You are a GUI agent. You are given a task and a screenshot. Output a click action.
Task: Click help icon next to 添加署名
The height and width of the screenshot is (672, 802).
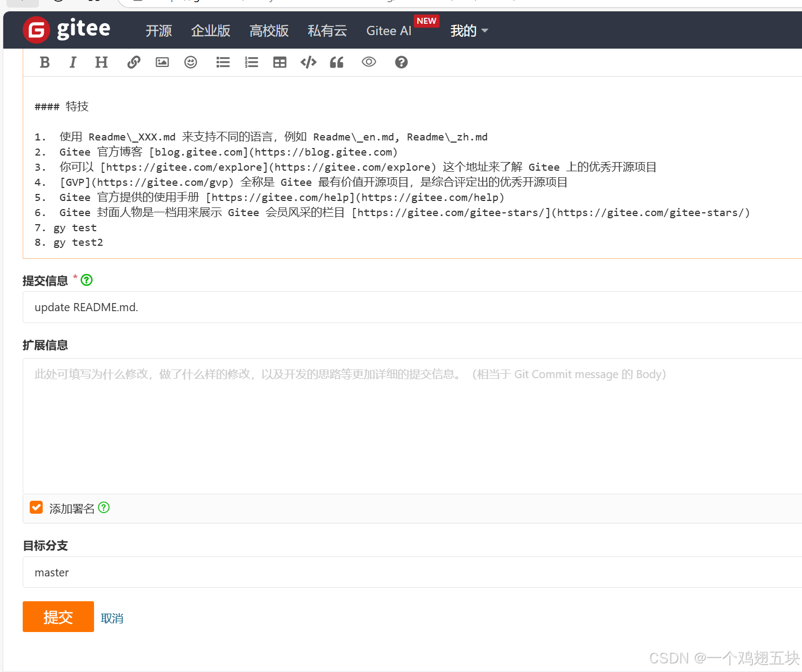[104, 507]
